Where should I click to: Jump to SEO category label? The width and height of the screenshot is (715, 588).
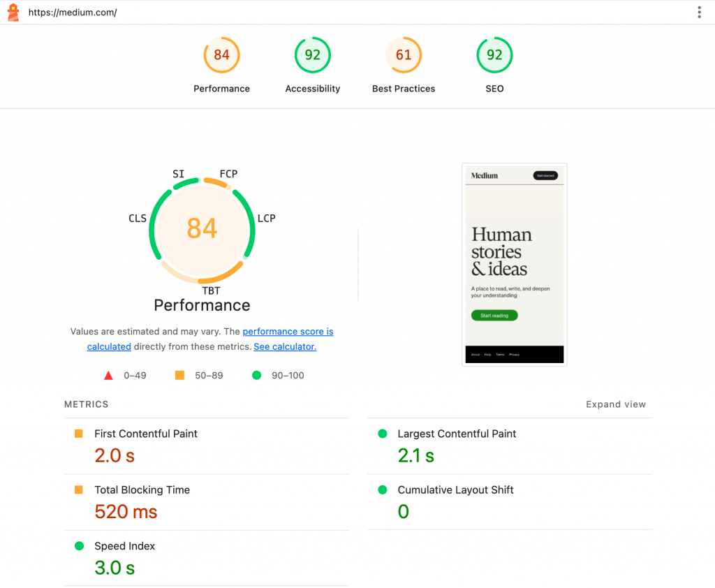pyautogui.click(x=494, y=89)
